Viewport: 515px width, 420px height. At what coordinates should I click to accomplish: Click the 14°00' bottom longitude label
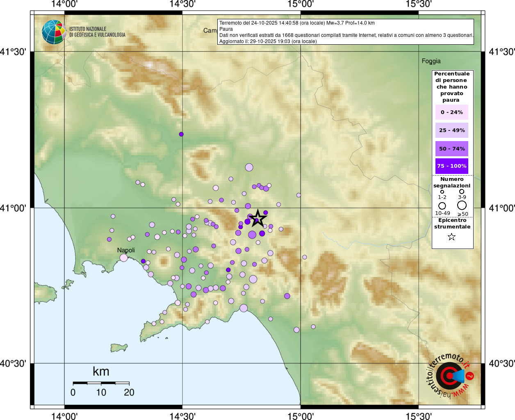click(64, 416)
